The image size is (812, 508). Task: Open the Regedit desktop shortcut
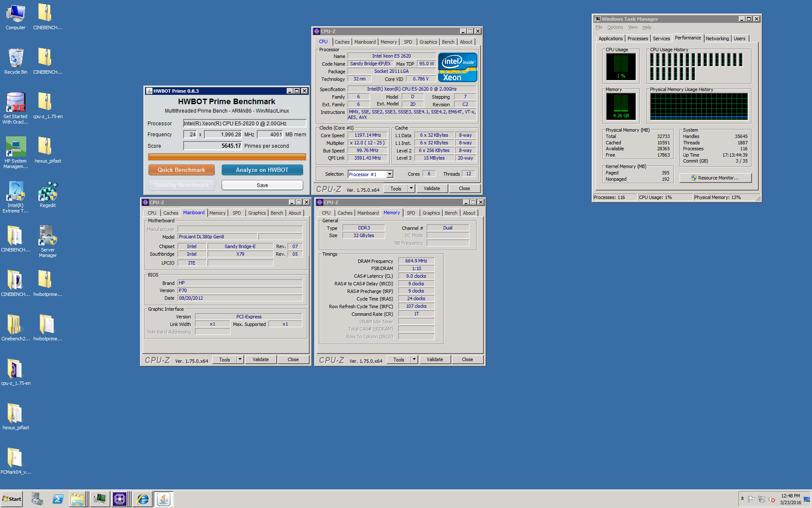(x=48, y=195)
